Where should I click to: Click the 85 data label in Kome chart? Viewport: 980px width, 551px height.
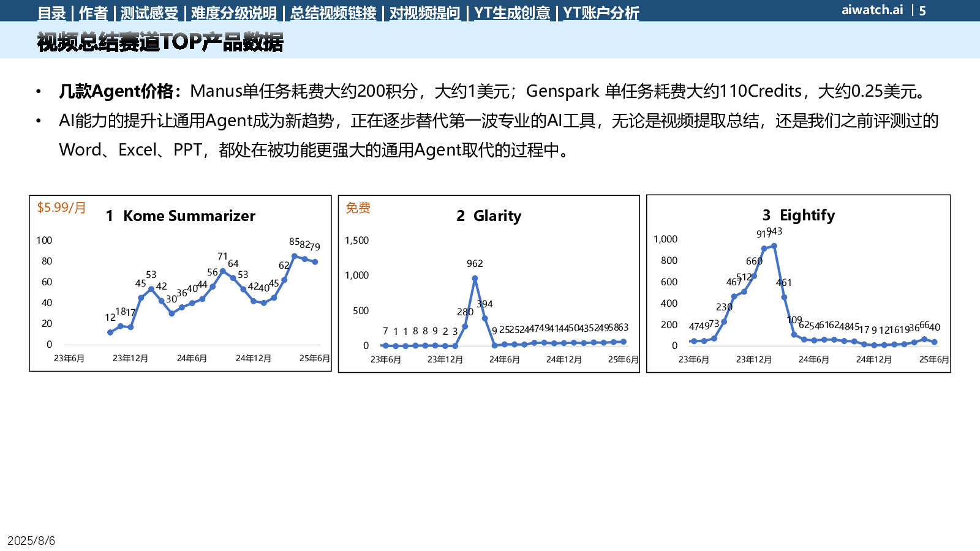[294, 242]
